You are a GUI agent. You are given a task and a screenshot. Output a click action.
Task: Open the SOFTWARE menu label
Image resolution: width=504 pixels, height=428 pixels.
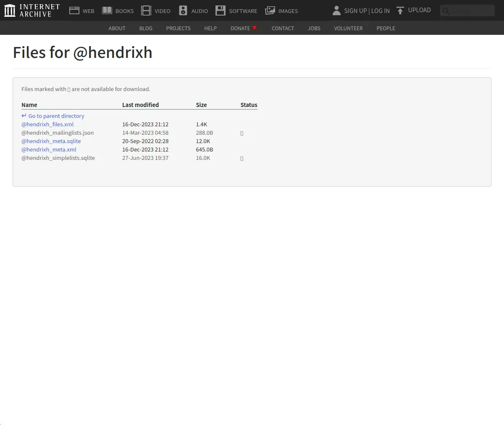(243, 11)
